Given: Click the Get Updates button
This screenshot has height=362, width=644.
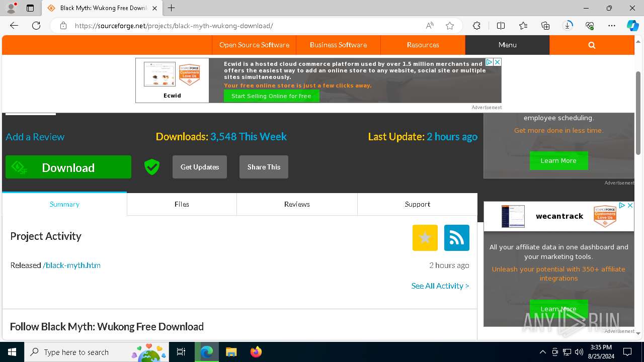Looking at the screenshot, I should pos(200,167).
